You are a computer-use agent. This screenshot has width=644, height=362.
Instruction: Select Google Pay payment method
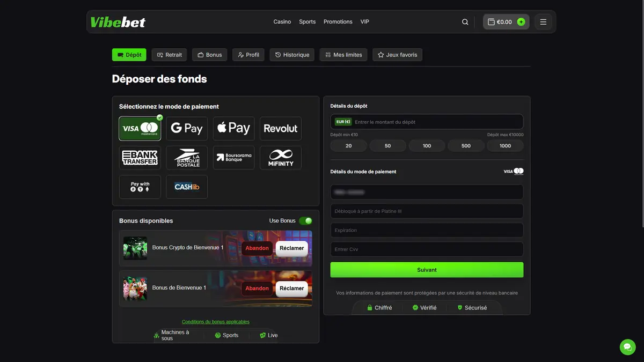(x=187, y=129)
